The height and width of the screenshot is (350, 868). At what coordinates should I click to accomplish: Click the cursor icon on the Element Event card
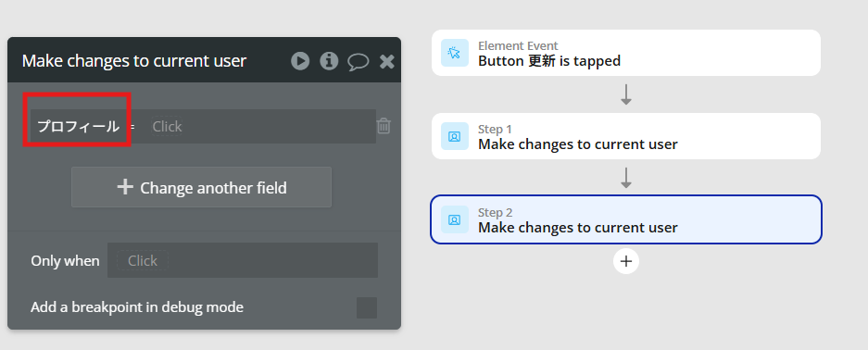point(455,53)
